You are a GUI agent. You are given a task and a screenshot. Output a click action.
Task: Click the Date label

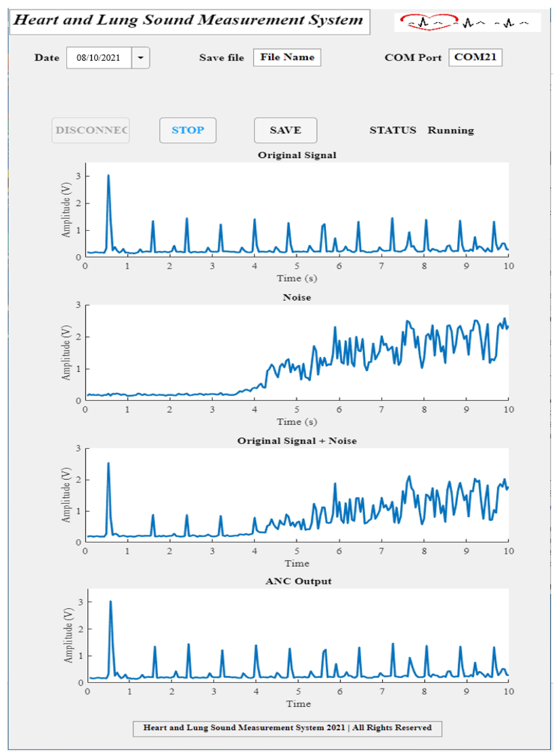click(x=47, y=58)
